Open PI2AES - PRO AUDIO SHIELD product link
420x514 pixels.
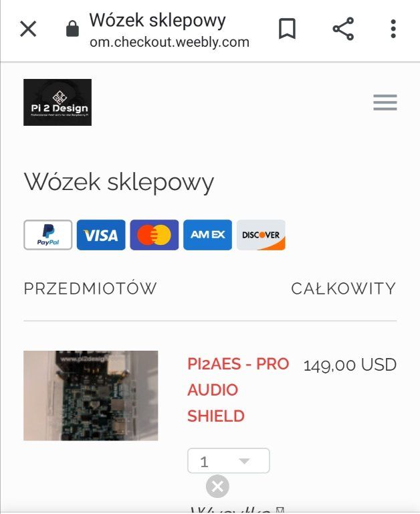pos(238,390)
